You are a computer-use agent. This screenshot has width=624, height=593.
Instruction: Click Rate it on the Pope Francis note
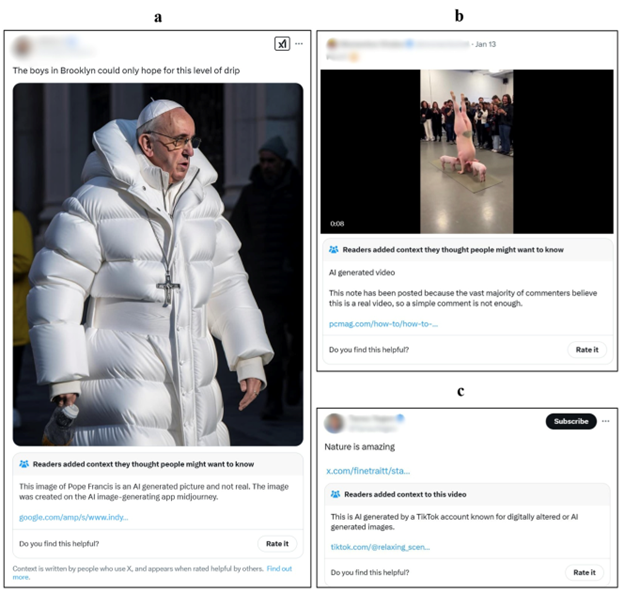pos(277,544)
